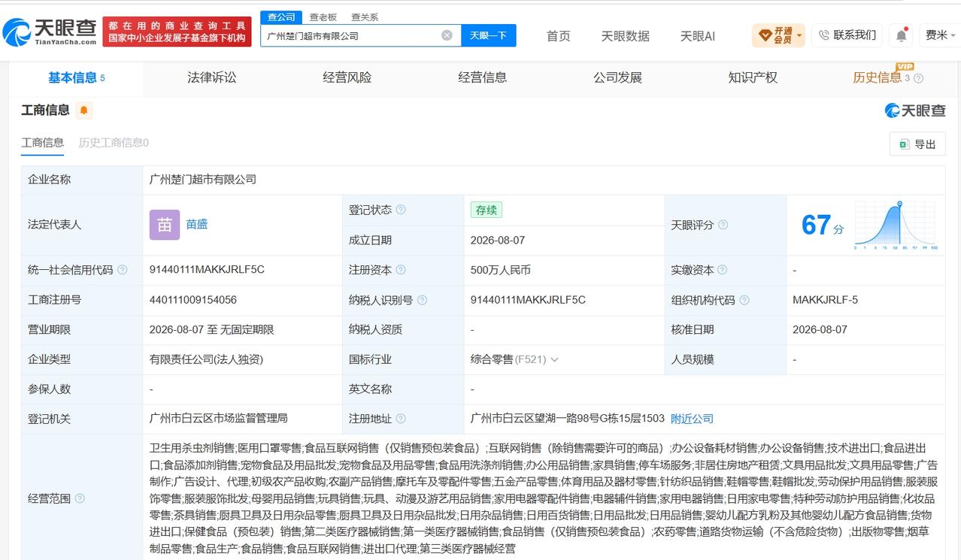Screen dimensions: 961x560
Task: Open the 费米 user account dropdown
Action: 941,35
